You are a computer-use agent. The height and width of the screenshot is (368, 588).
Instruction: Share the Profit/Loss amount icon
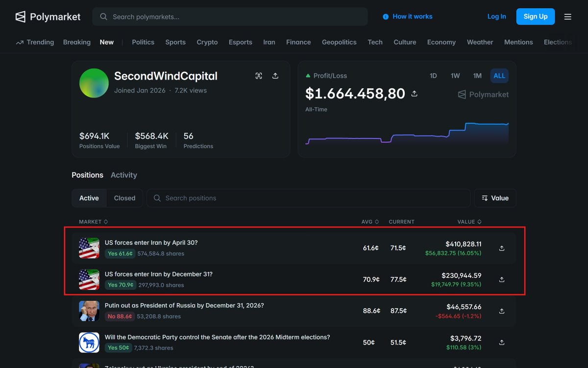(414, 93)
